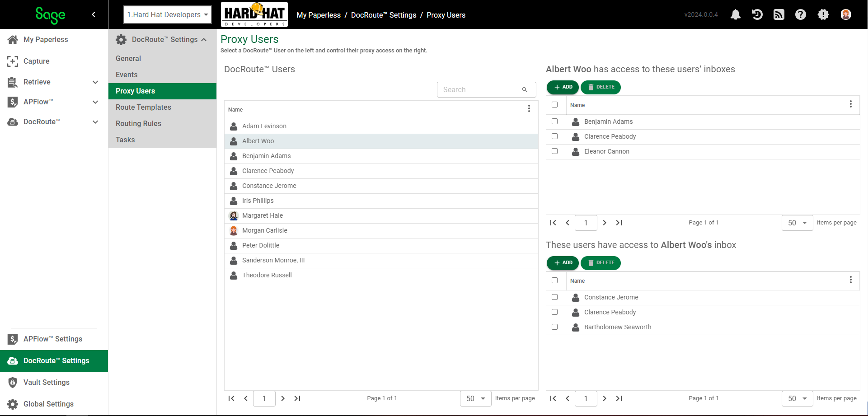Toggle select-all checkbox in top-right access grid
868x416 pixels.
tap(555, 104)
